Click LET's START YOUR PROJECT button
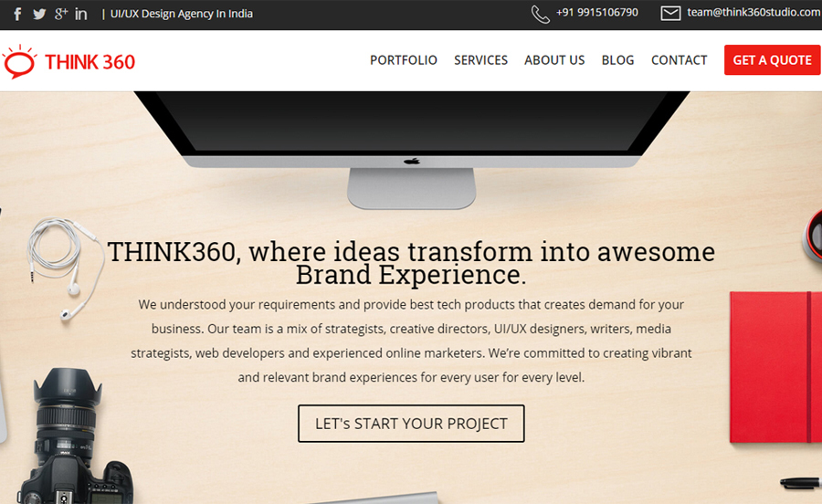 coord(411,424)
